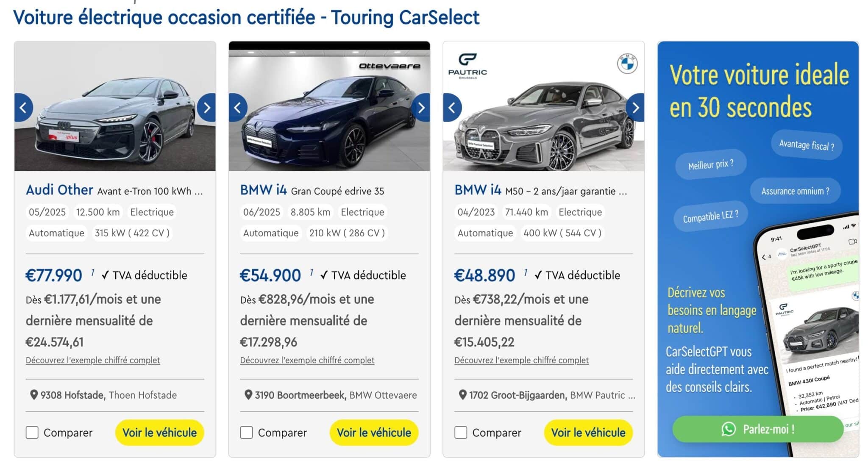Screen dimensions: 868x466
Task: Show next photo of the BMW i4 M50
Action: point(635,108)
